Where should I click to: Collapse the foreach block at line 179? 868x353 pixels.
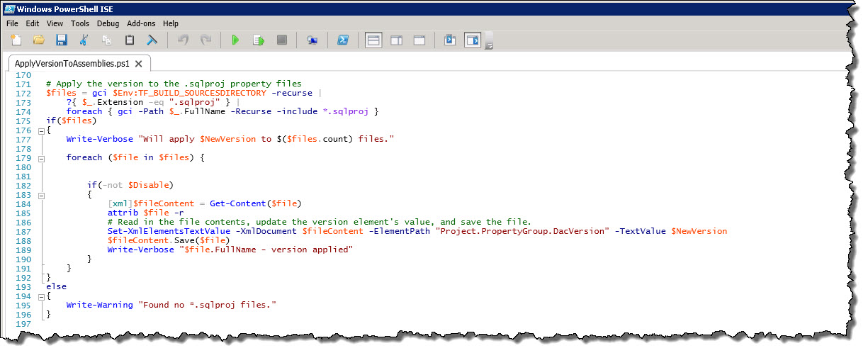tap(40, 158)
